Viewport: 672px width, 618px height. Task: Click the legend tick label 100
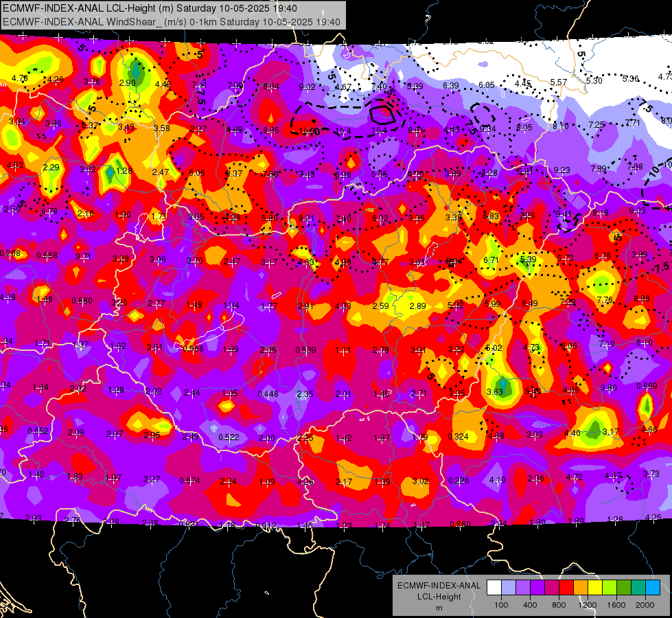(x=501, y=605)
